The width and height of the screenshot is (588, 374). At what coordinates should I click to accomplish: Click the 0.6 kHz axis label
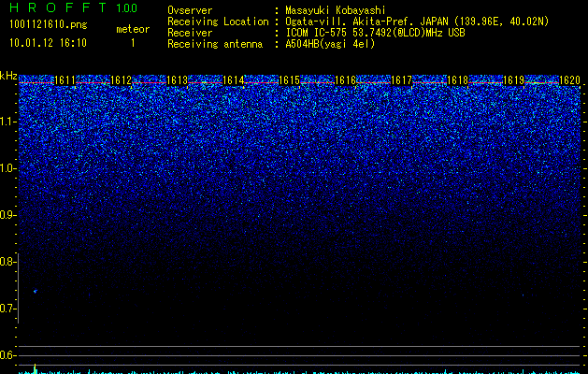point(7,355)
